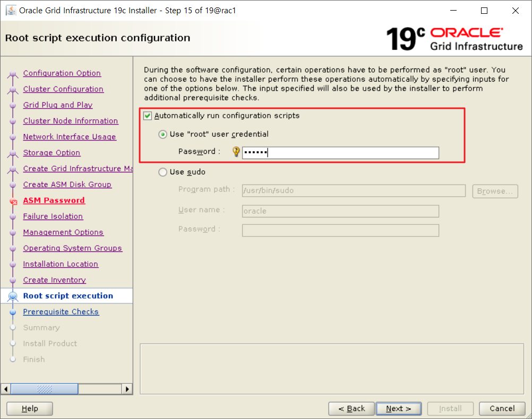532x419 pixels.
Task: Open Configuration Option step
Action: tap(62, 73)
